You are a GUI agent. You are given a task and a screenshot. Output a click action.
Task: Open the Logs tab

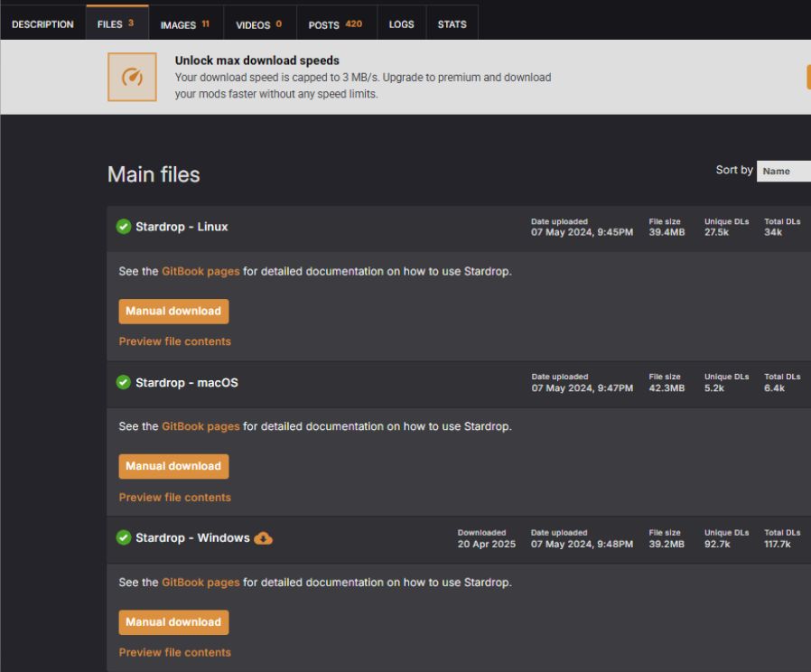coord(401,24)
